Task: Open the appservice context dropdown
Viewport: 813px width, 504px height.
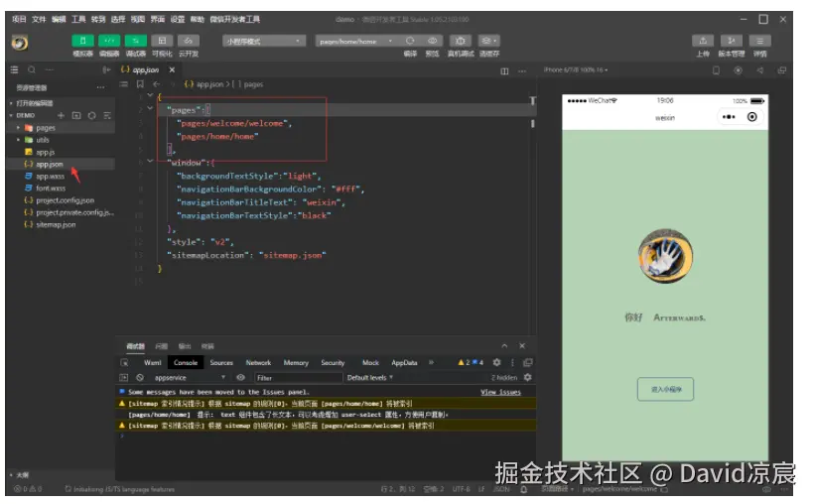Action: click(x=190, y=378)
